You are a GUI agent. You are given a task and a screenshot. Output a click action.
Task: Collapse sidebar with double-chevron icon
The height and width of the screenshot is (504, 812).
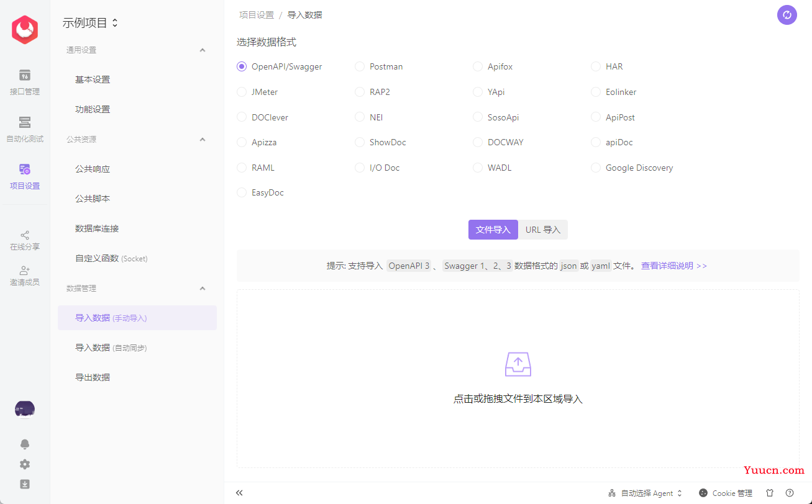coord(239,493)
